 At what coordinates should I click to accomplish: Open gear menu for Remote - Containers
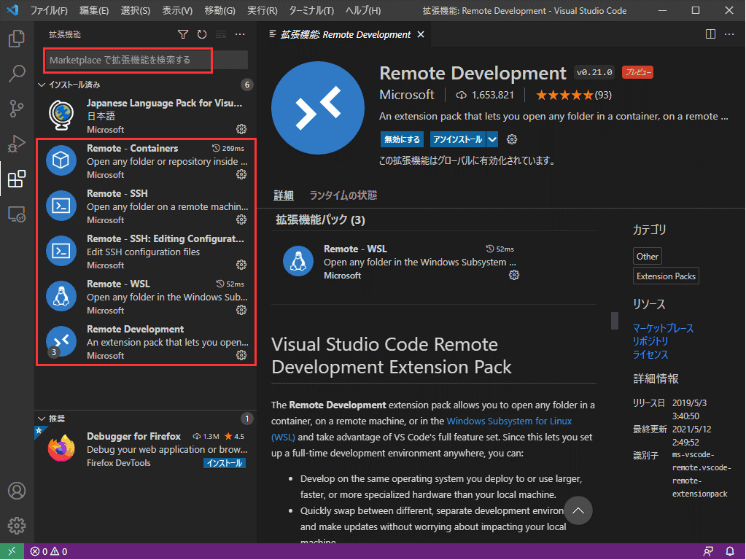[x=241, y=174]
